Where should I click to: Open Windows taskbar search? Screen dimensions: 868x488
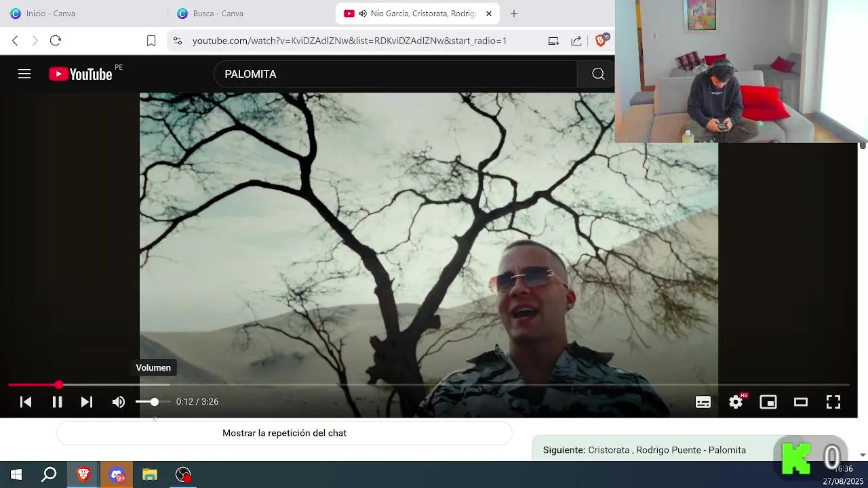coord(49,474)
